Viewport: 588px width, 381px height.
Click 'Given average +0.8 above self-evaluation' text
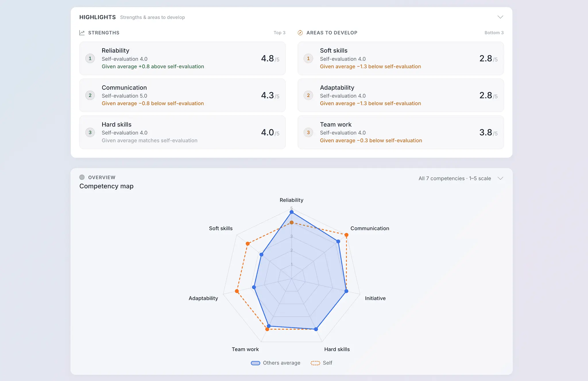click(153, 66)
